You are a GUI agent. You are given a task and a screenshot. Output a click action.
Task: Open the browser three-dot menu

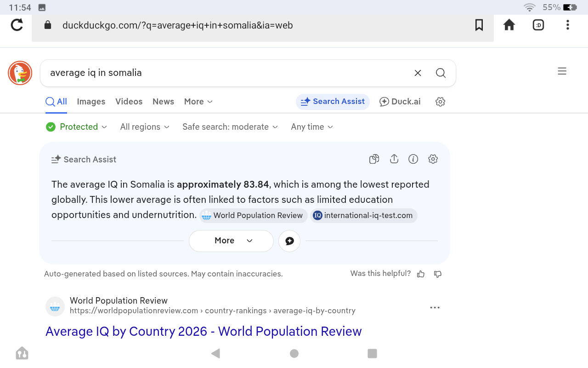(x=568, y=25)
